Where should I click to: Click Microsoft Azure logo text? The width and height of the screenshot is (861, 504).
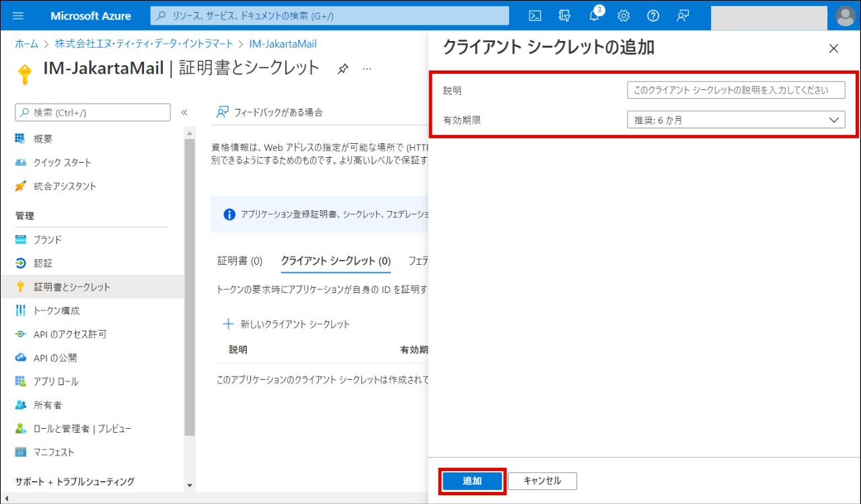[x=91, y=15]
